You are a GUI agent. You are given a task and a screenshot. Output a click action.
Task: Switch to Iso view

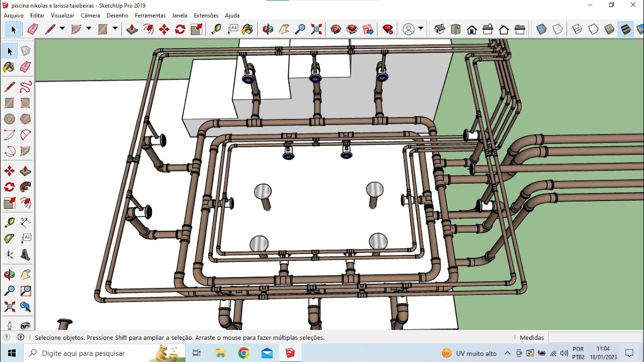click(440, 29)
